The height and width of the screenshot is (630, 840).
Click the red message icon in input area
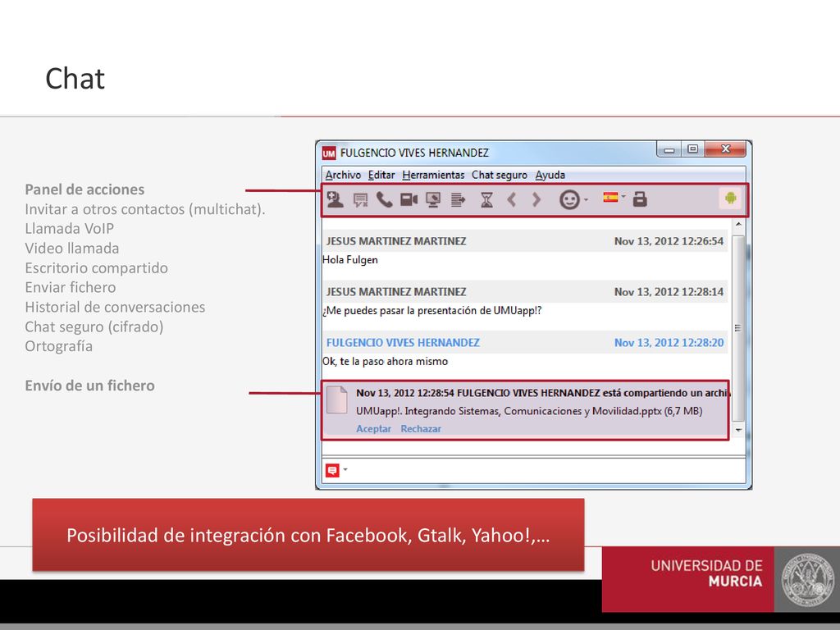coord(332,470)
